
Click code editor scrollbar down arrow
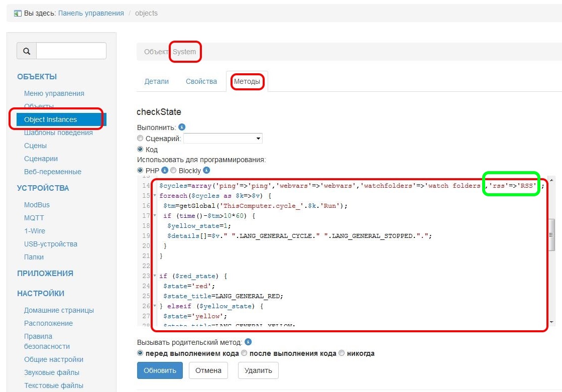[x=551, y=321]
